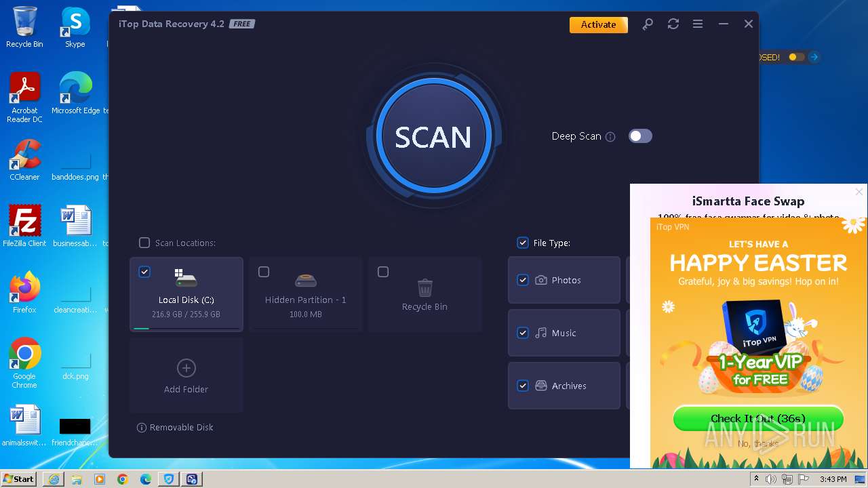
Task: Click the Music note icon
Action: click(x=541, y=333)
